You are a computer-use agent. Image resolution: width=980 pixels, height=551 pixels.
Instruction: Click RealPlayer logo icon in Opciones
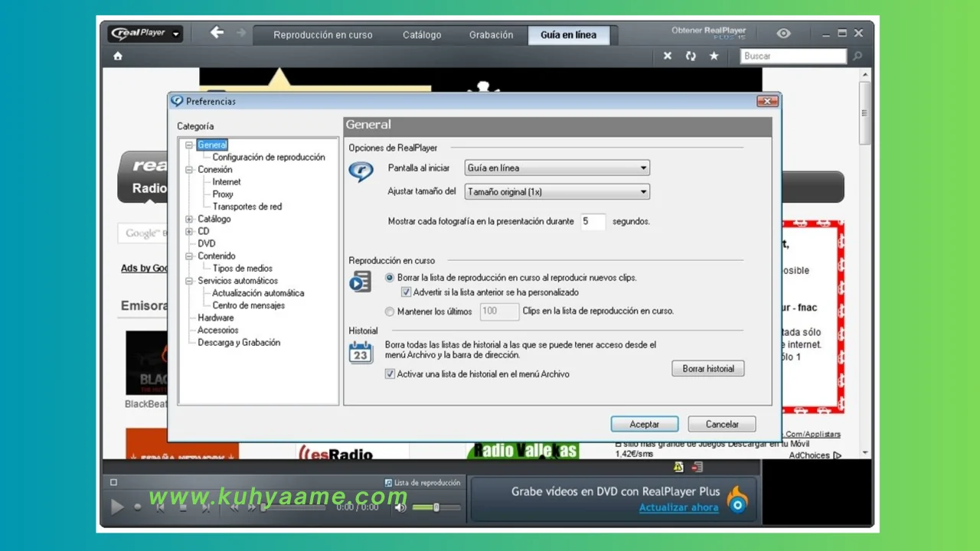[x=361, y=171]
